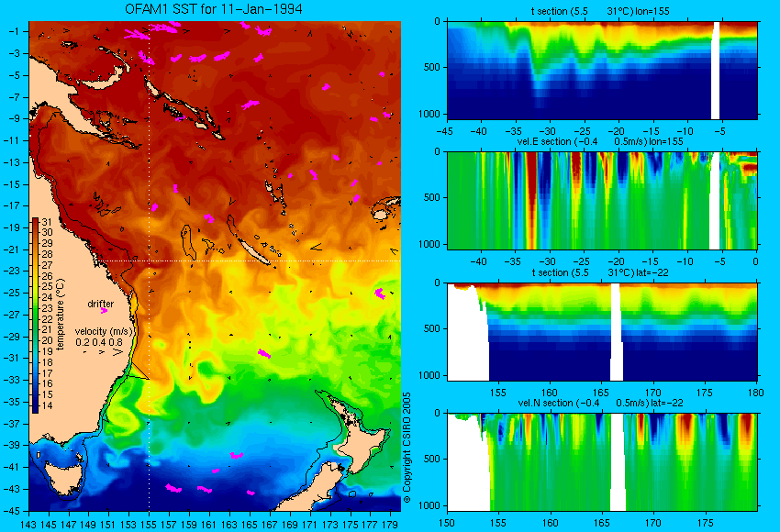Click depth label "500" on vel.N section
Viewport: 780px width, 532px height.
(x=432, y=459)
